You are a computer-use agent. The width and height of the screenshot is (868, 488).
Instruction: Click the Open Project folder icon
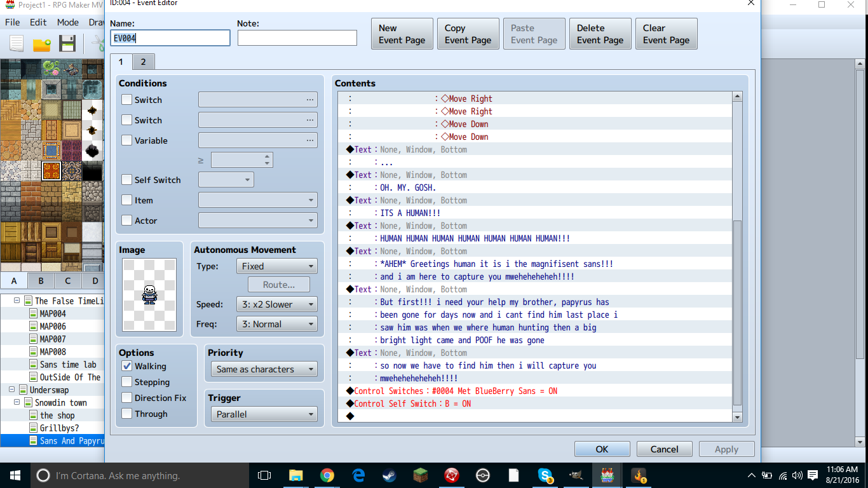pyautogui.click(x=42, y=44)
